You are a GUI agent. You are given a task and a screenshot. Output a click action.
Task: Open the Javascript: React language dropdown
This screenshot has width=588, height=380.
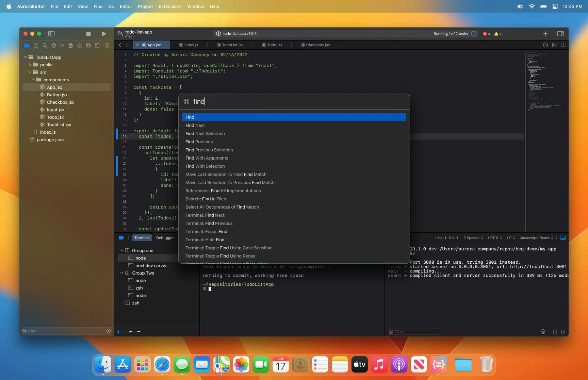click(537, 238)
